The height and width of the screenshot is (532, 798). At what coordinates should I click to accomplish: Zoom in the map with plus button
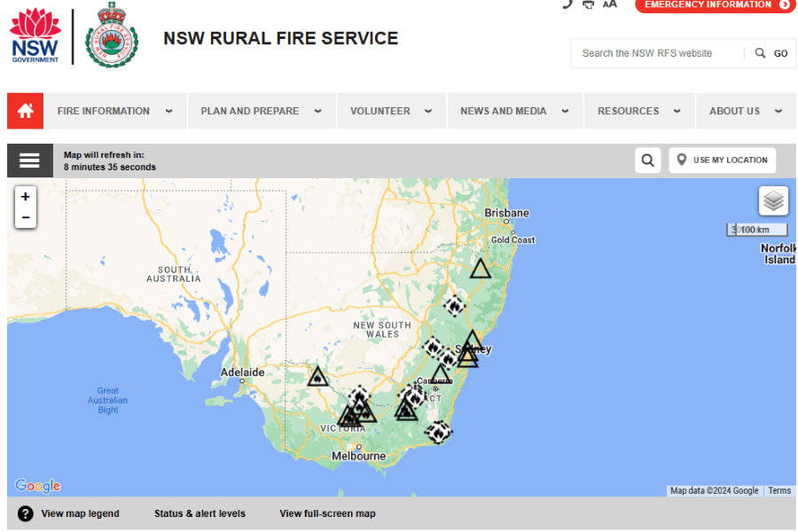tap(26, 197)
